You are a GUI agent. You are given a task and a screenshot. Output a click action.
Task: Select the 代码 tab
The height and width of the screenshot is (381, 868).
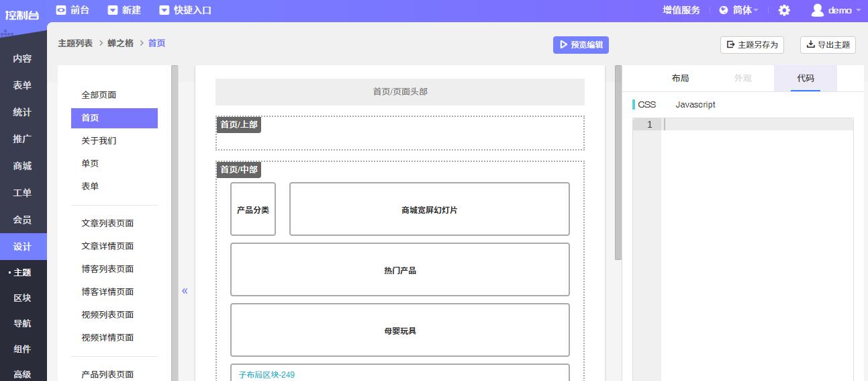click(806, 78)
